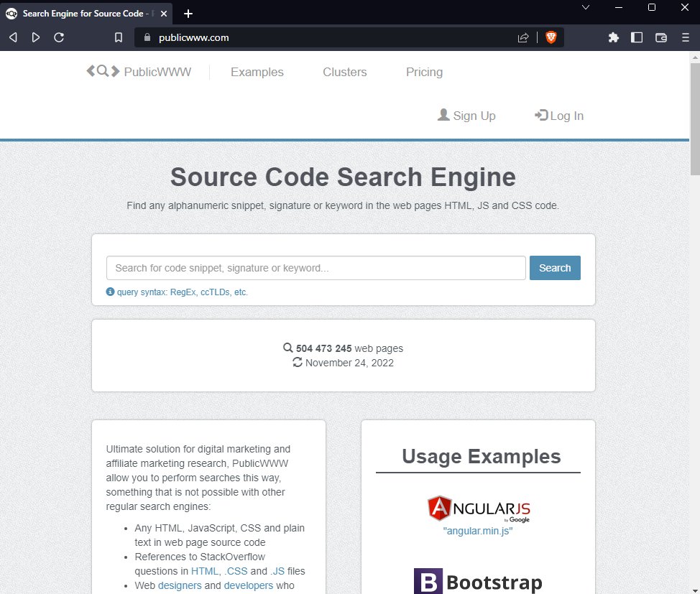Click the bookmark icon in the toolbar
The width and height of the screenshot is (700, 594).
click(119, 37)
